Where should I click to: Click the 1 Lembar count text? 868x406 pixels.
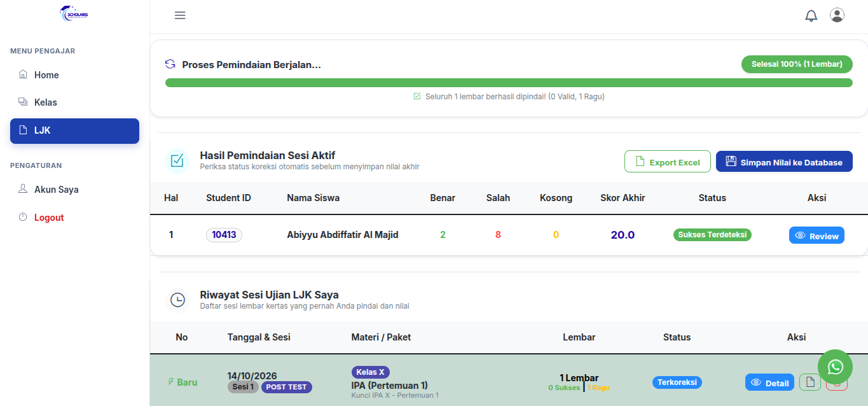click(579, 378)
